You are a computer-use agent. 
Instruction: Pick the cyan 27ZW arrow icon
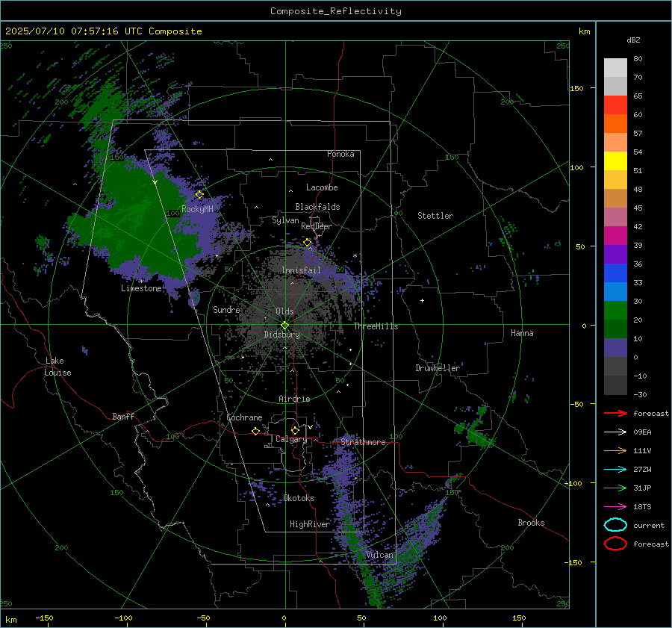click(x=615, y=470)
